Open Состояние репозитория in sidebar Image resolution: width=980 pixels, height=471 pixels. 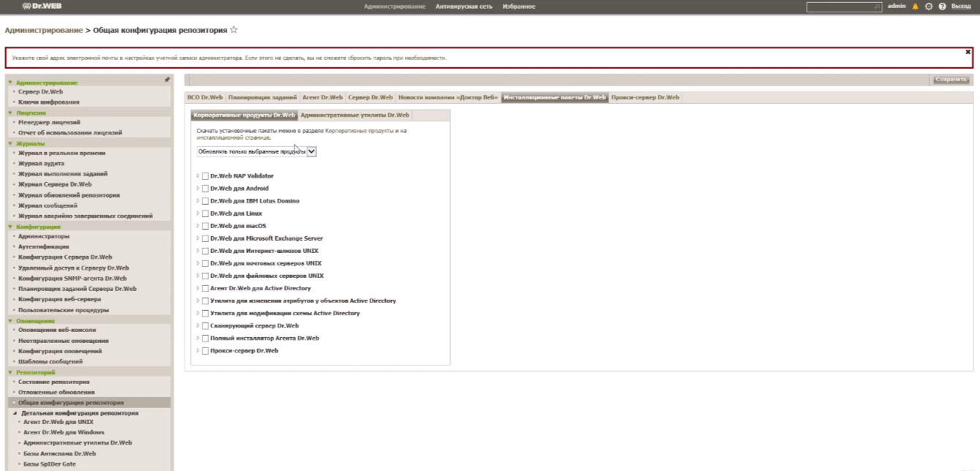(x=54, y=383)
